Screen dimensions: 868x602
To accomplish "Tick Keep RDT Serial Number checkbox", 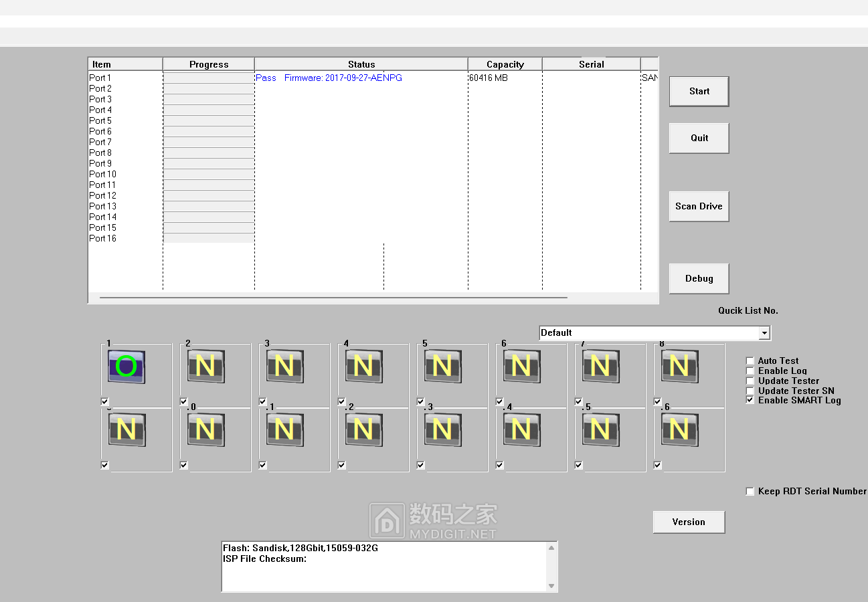I will click(750, 491).
